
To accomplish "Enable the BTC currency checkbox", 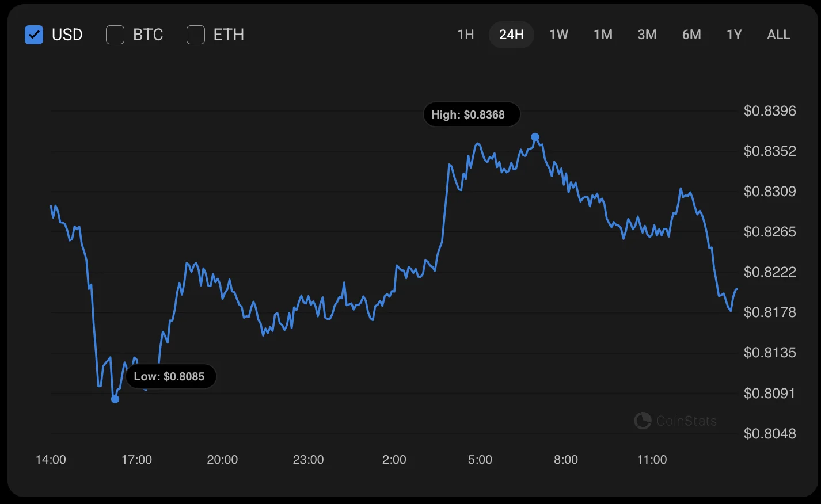I will pos(115,35).
